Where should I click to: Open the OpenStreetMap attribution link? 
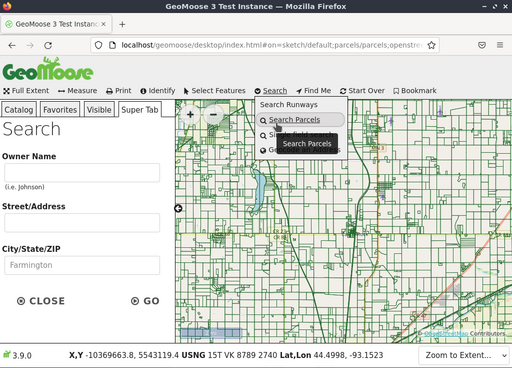click(x=446, y=333)
